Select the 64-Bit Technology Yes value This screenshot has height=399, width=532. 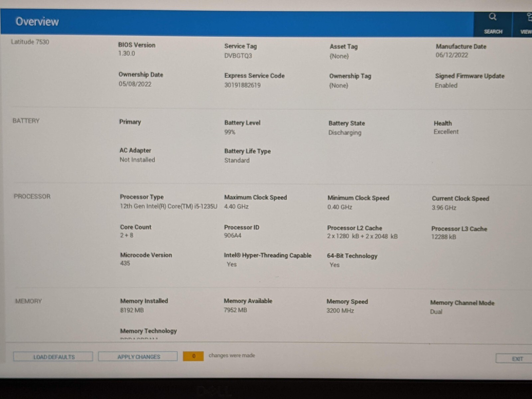tap(334, 265)
